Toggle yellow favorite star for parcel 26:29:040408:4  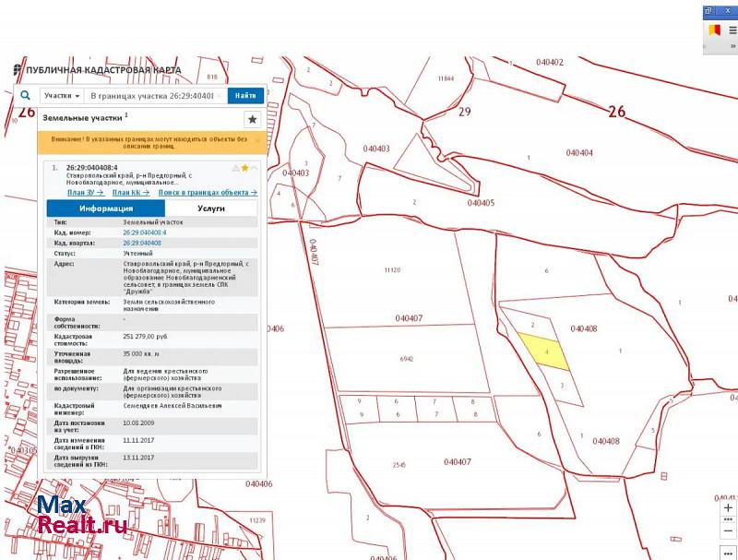click(x=244, y=168)
